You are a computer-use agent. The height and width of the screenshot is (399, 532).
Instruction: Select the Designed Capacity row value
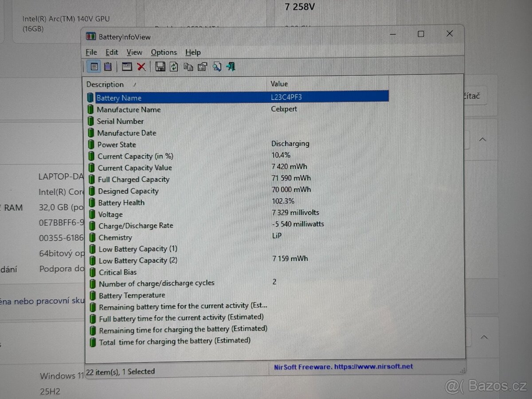click(291, 189)
